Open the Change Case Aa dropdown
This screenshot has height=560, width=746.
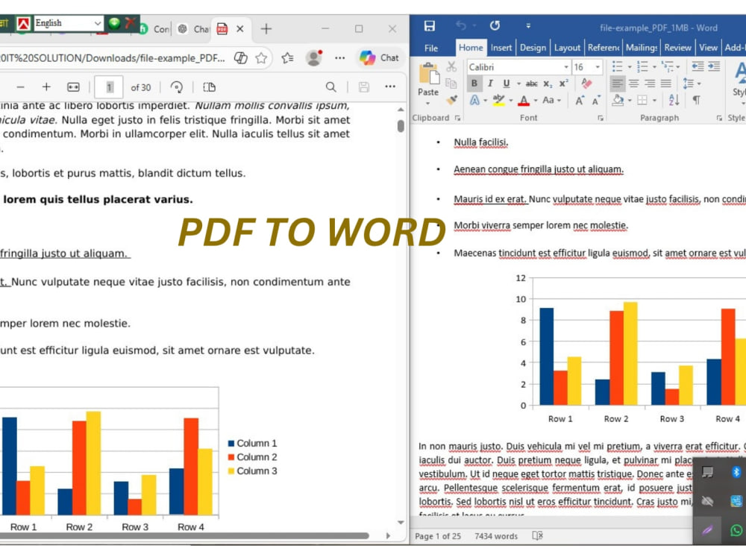(552, 100)
